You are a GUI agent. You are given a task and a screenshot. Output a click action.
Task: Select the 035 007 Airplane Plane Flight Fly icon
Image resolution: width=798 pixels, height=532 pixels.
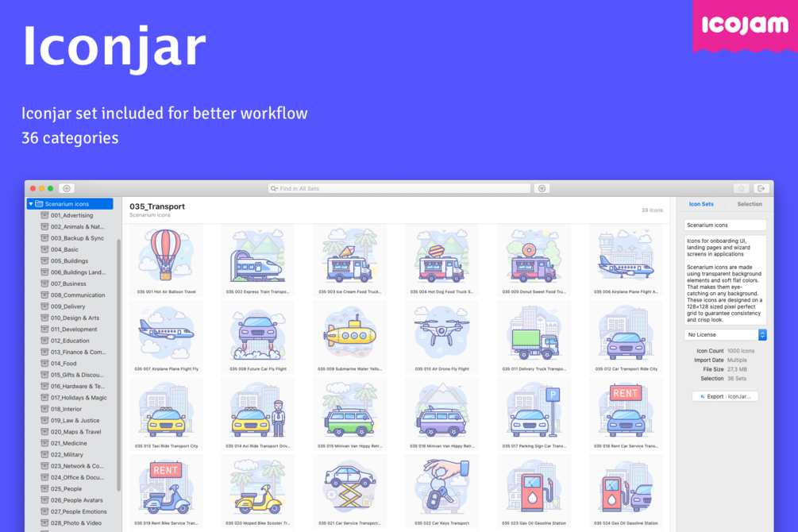pyautogui.click(x=167, y=337)
